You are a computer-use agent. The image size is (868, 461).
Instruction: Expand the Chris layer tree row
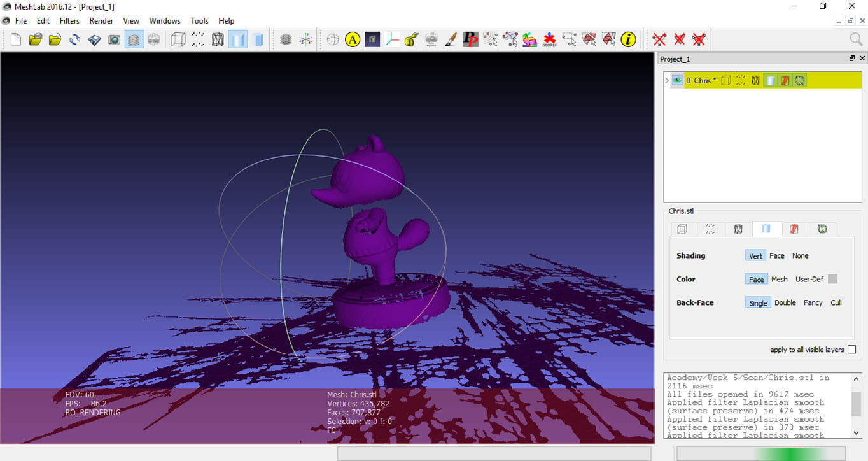(667, 80)
